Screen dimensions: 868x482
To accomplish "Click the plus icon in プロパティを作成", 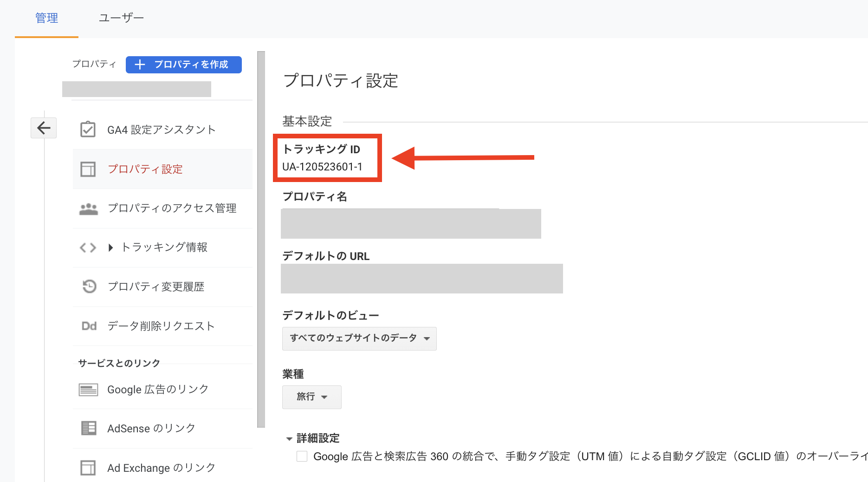I will point(140,65).
